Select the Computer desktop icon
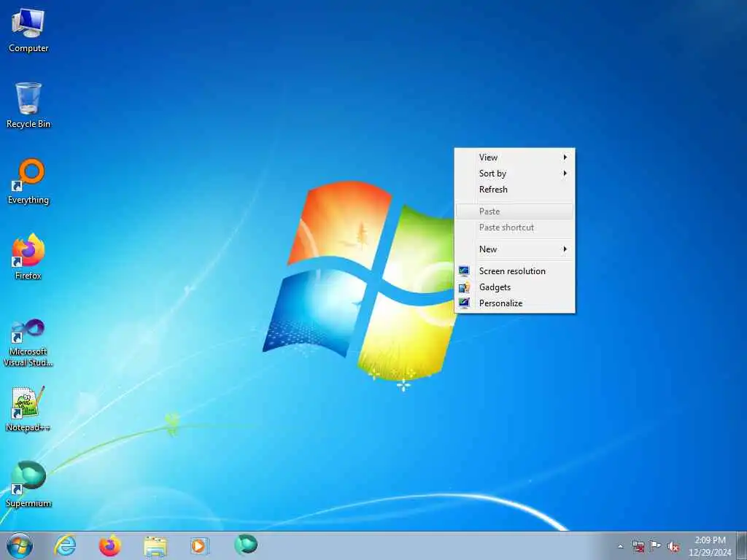Viewport: 747px width, 560px height. (28, 31)
